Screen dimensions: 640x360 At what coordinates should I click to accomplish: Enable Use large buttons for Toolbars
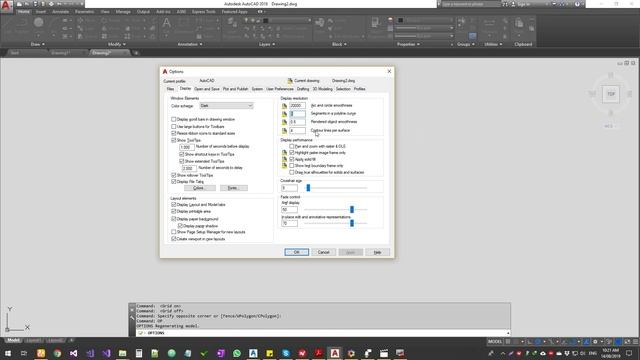(x=173, y=127)
